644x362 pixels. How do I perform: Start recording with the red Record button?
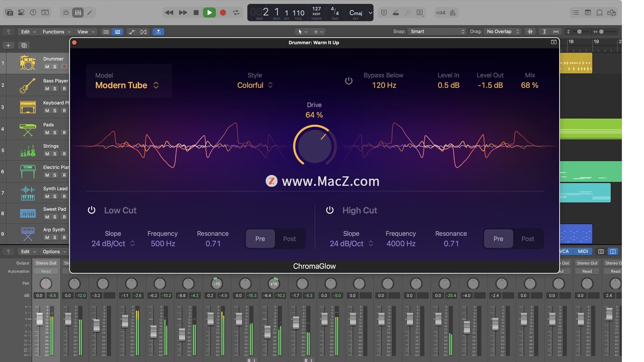point(223,13)
